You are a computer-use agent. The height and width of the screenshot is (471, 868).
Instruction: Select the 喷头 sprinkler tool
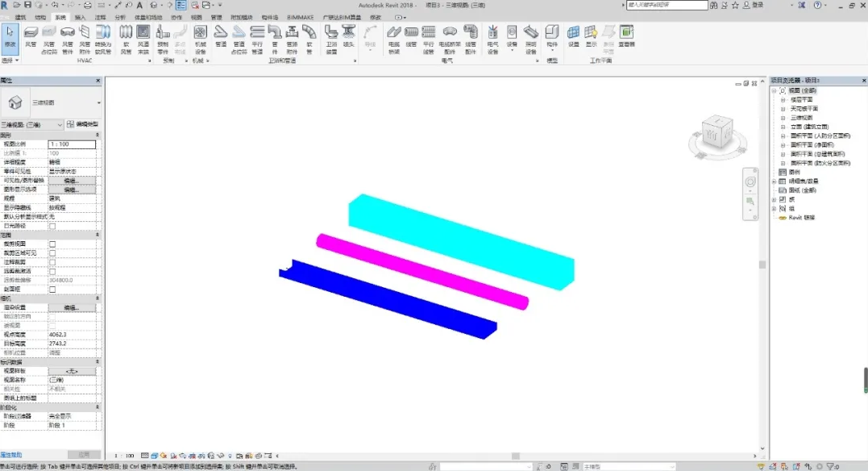tap(349, 36)
